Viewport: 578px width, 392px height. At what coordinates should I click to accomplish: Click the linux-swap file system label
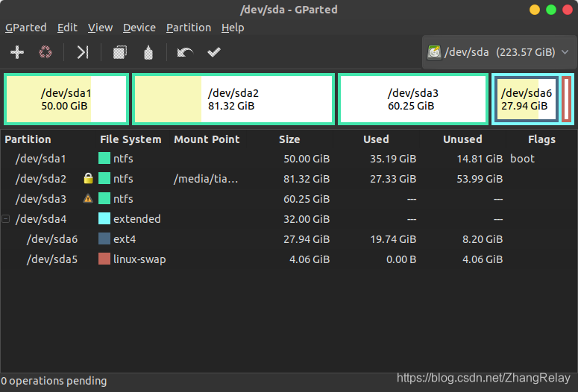139,259
